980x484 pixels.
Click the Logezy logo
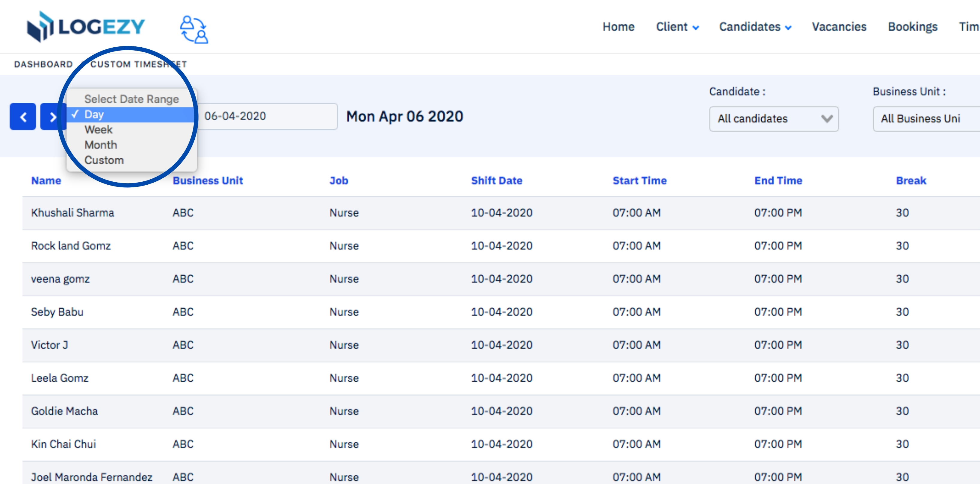click(x=86, y=26)
